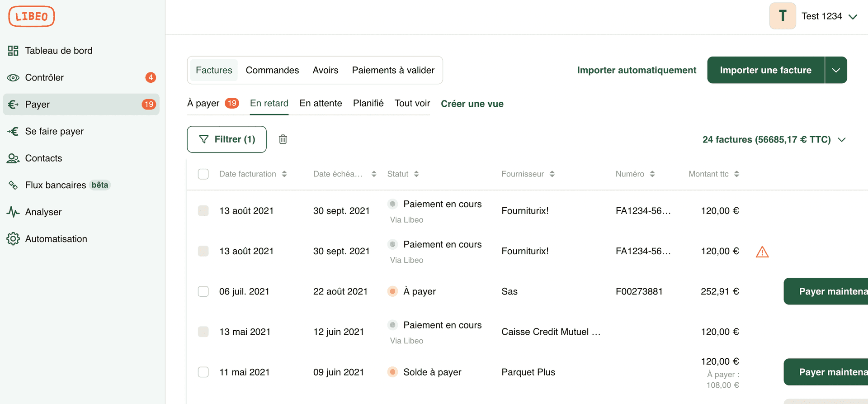Select the En attente view
Viewport: 868px width, 404px height.
click(x=321, y=104)
